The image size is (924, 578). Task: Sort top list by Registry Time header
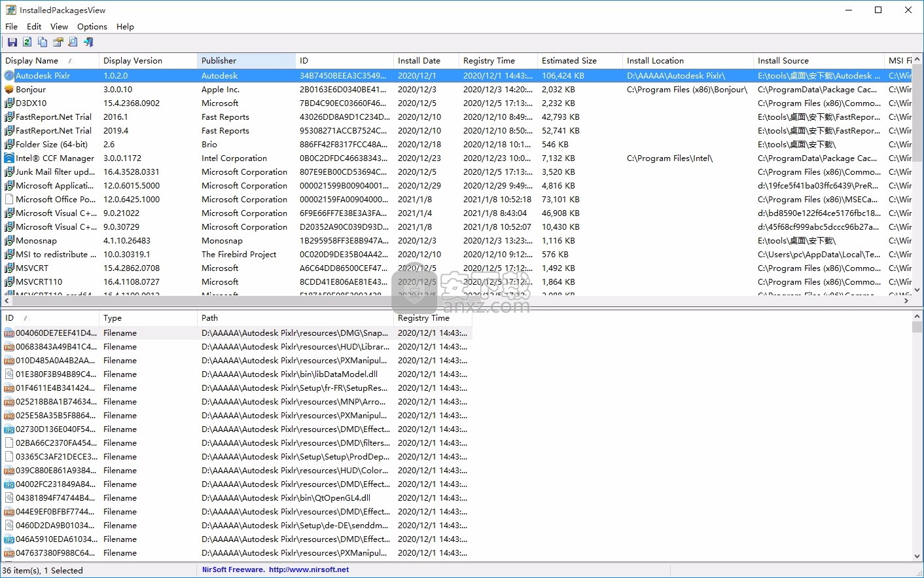coord(498,61)
